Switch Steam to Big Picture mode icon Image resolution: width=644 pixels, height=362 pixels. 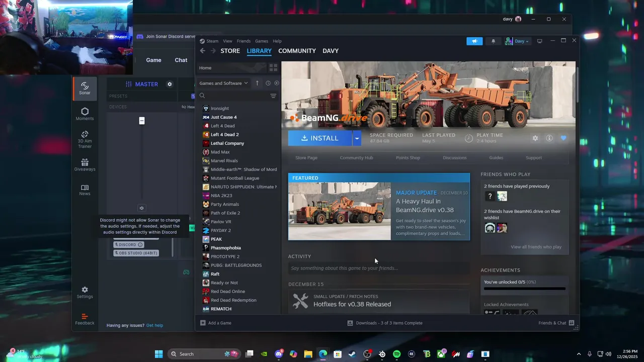[540, 41]
